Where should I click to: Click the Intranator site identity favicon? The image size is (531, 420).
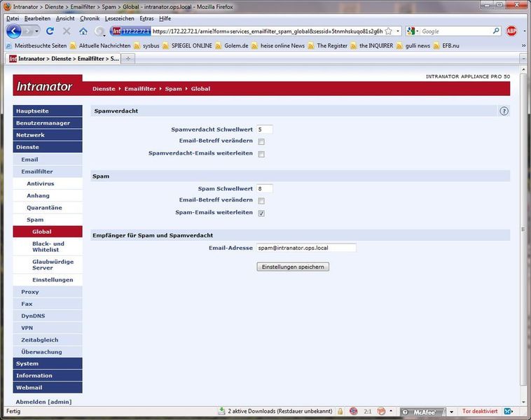coord(116,31)
